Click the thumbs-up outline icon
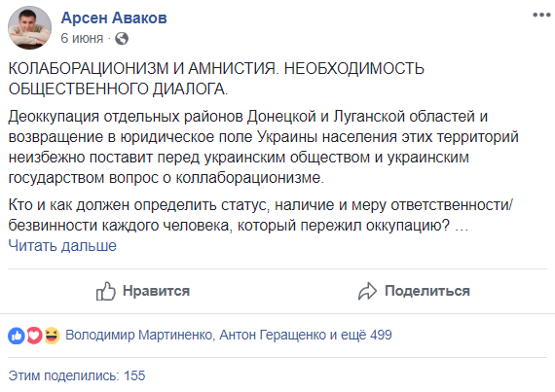 tap(106, 291)
